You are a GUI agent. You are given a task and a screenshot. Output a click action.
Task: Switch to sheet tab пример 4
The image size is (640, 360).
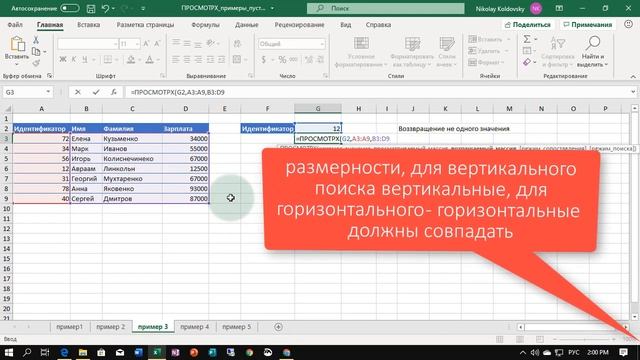pyautogui.click(x=195, y=327)
